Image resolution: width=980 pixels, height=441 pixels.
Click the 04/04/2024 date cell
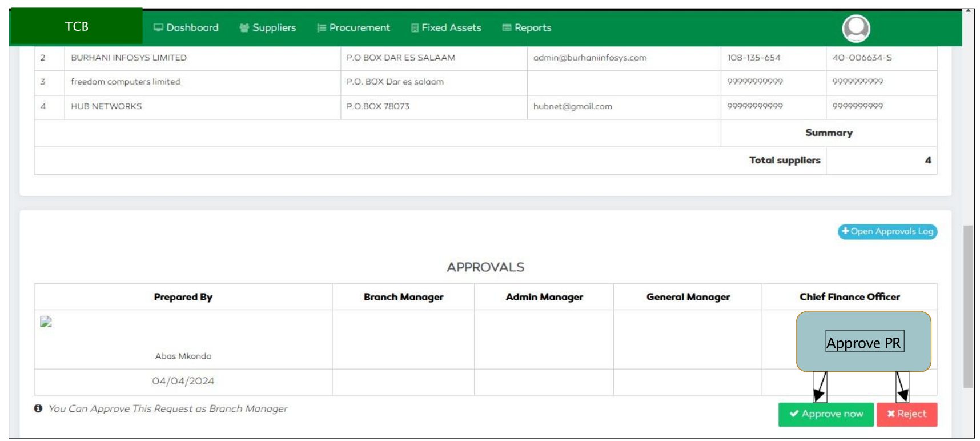click(183, 381)
